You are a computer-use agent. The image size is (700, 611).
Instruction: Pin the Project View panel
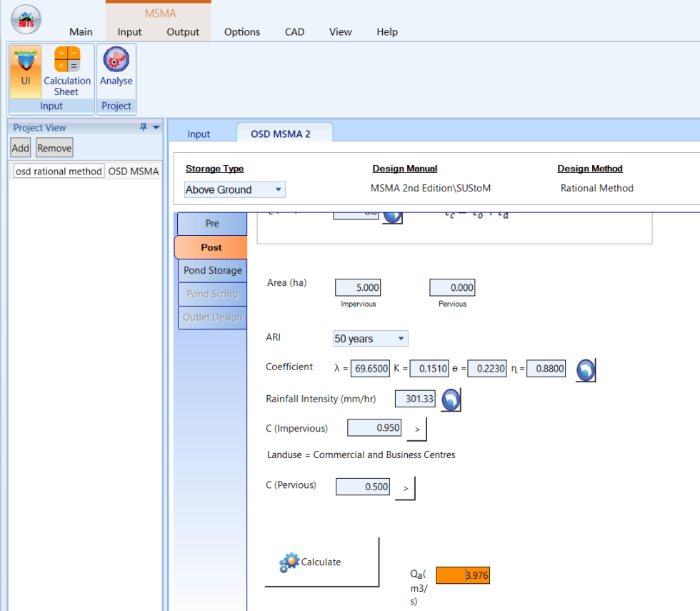click(x=143, y=127)
